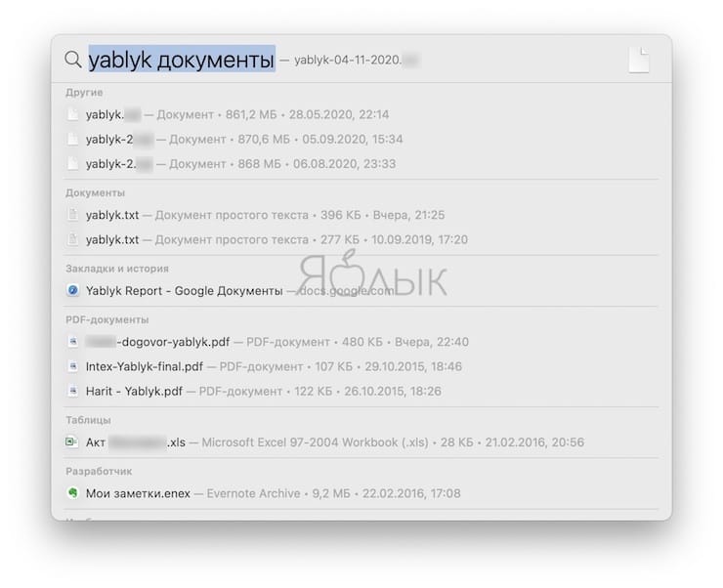Open the 861,2 МБ yablyk document result

pos(361,114)
